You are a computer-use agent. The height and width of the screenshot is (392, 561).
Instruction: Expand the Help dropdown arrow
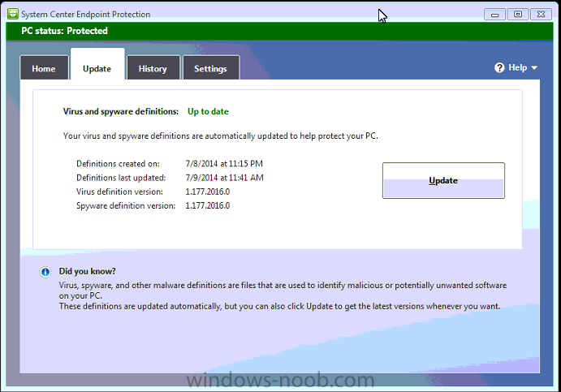click(x=534, y=67)
